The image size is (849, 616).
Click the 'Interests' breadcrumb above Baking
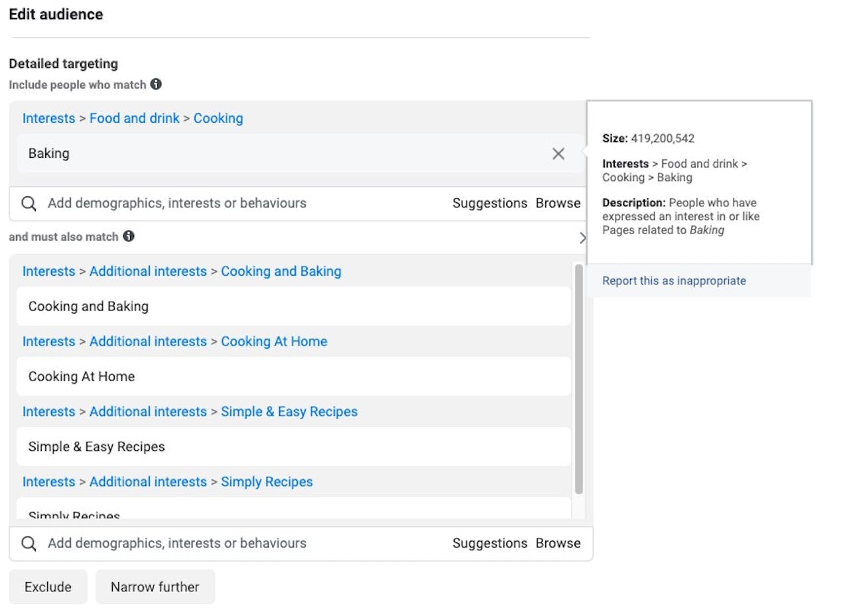point(49,119)
